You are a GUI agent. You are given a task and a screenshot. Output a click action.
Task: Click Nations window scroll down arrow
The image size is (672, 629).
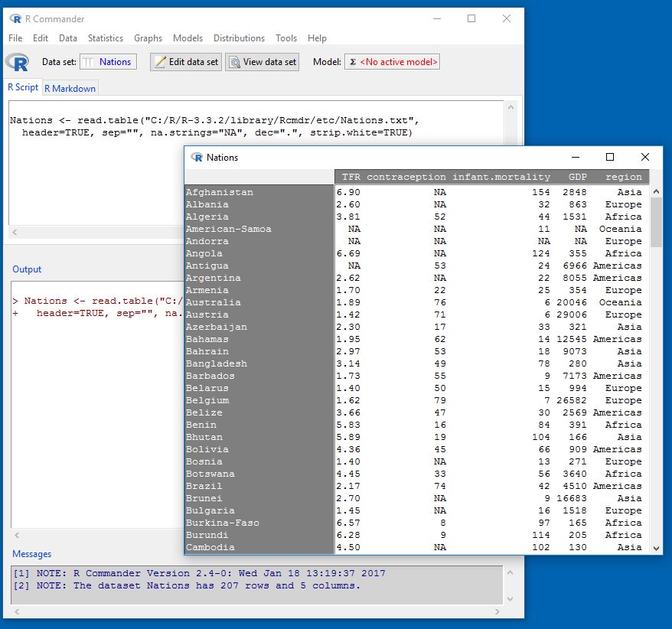click(x=656, y=548)
